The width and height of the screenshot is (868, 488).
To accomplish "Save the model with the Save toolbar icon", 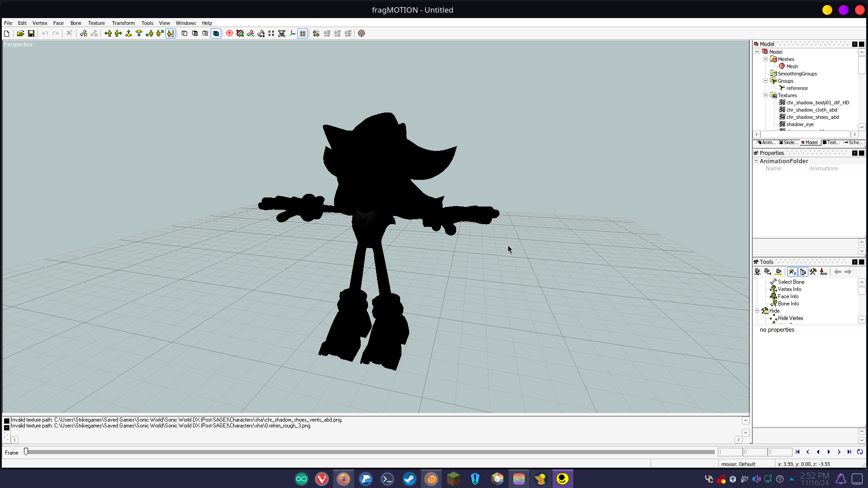I will click(31, 33).
